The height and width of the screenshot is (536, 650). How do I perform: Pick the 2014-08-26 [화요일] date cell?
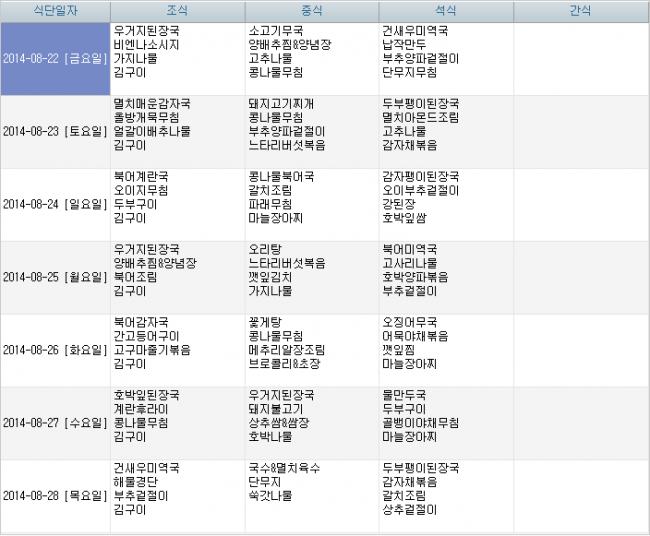coord(55,351)
